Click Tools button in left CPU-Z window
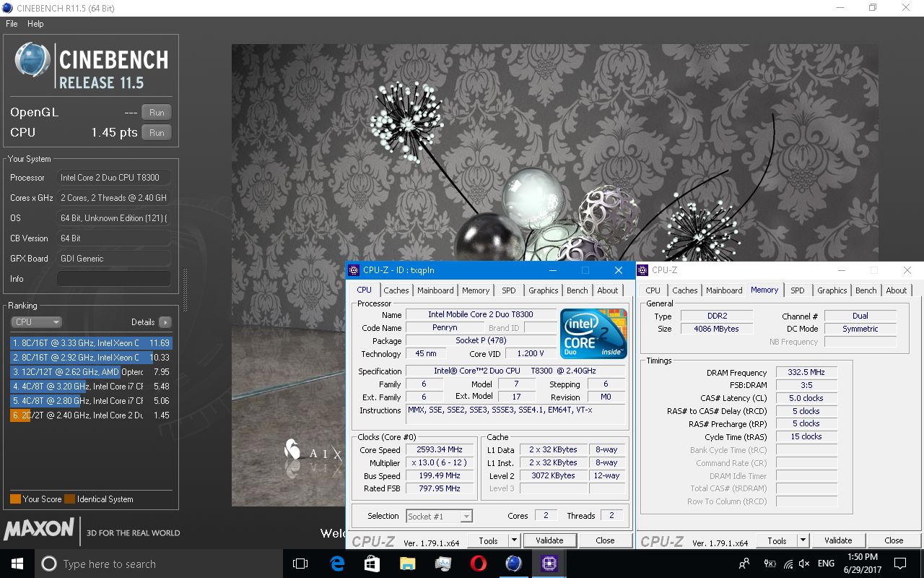This screenshot has width=924, height=578. point(488,540)
